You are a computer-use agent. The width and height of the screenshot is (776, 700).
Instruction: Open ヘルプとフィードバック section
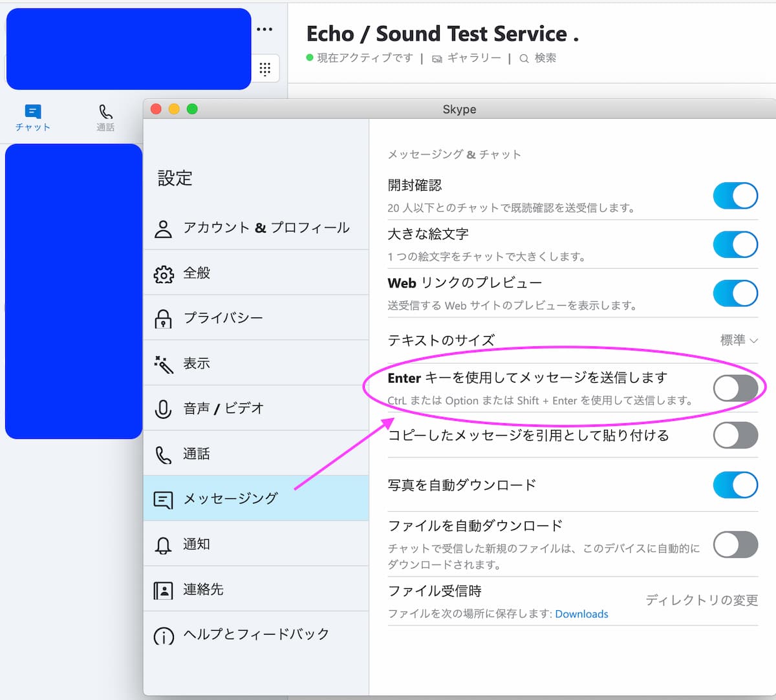pos(256,634)
